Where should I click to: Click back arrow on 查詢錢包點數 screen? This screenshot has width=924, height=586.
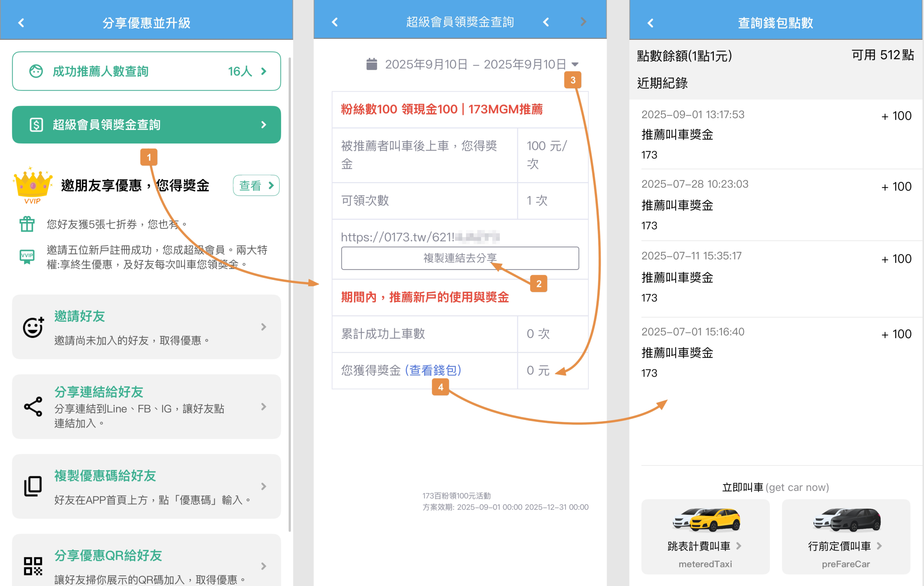click(x=650, y=23)
